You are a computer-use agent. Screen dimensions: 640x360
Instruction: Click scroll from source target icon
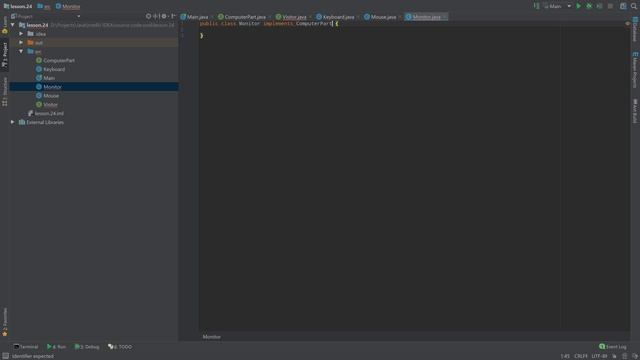[x=148, y=16]
